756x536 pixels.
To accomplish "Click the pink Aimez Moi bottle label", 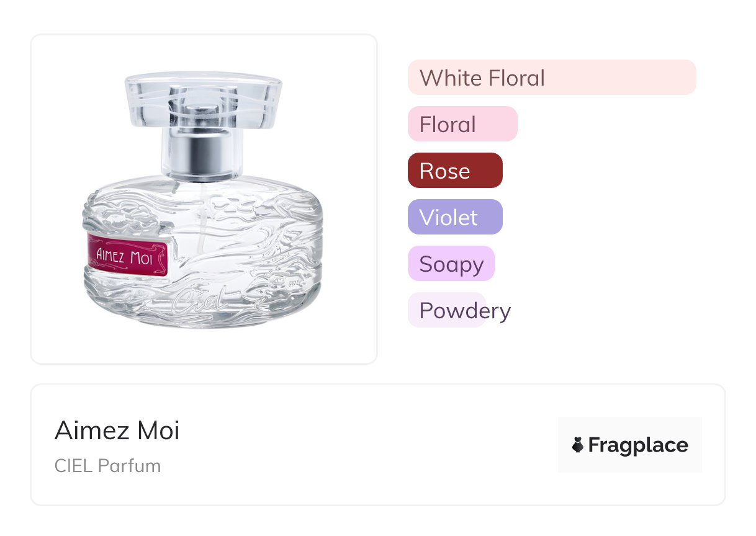I will (127, 256).
